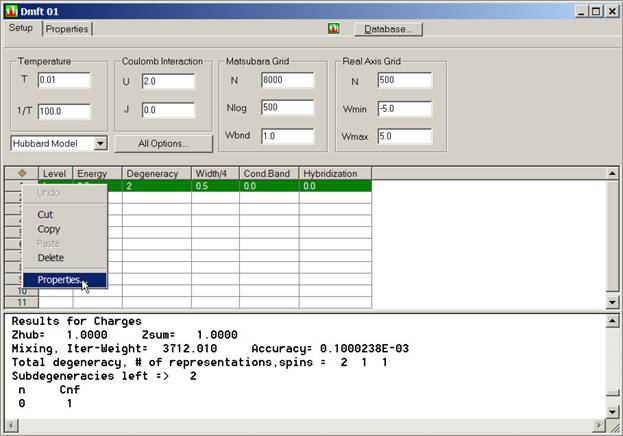Open the Hubbard Model dropdown
This screenshot has width=623, height=436.
[x=100, y=143]
